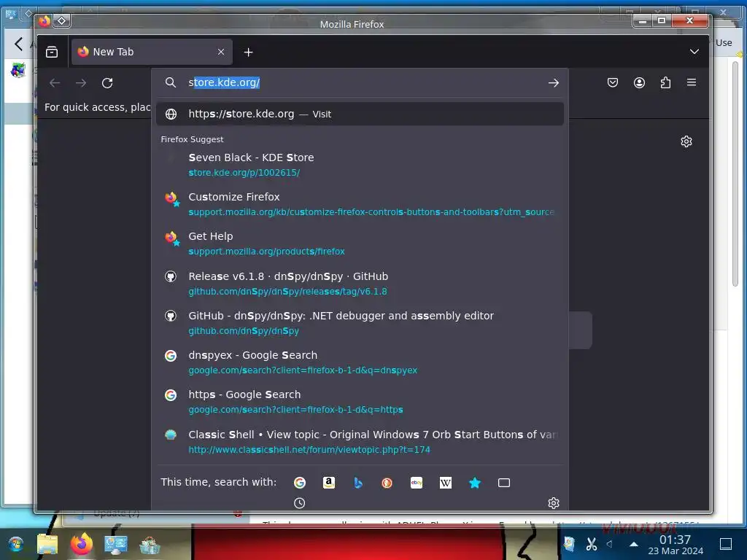
Task: Search this time with eBay
Action: (x=417, y=483)
